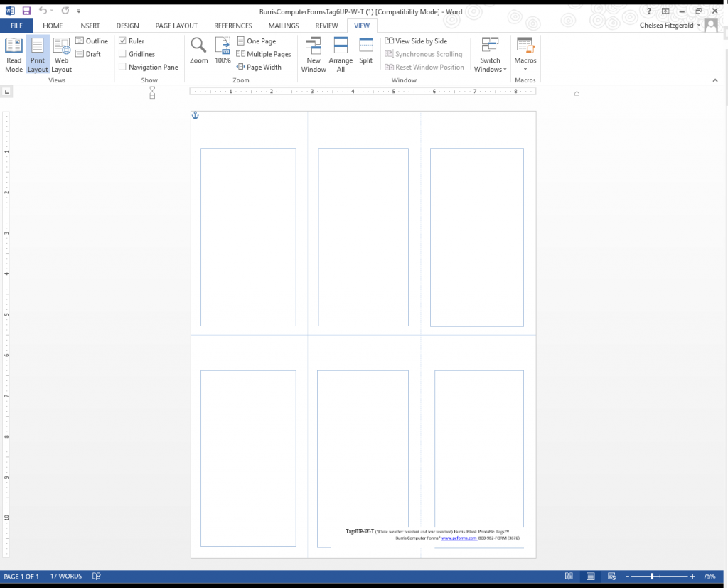Open the Macros dropdown arrow

[525, 69]
